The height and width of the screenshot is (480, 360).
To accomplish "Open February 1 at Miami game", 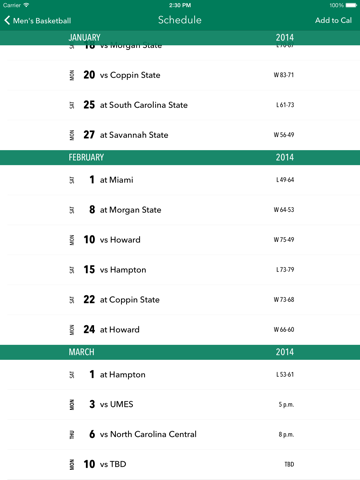I will [180, 180].
